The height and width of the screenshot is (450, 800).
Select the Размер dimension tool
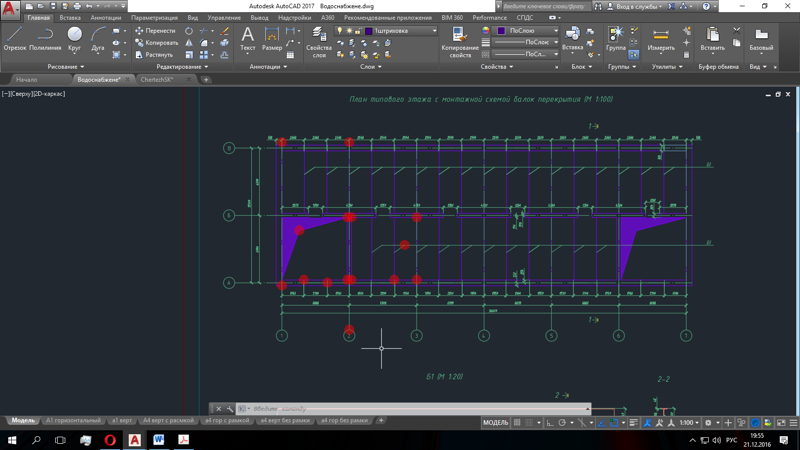(272, 39)
